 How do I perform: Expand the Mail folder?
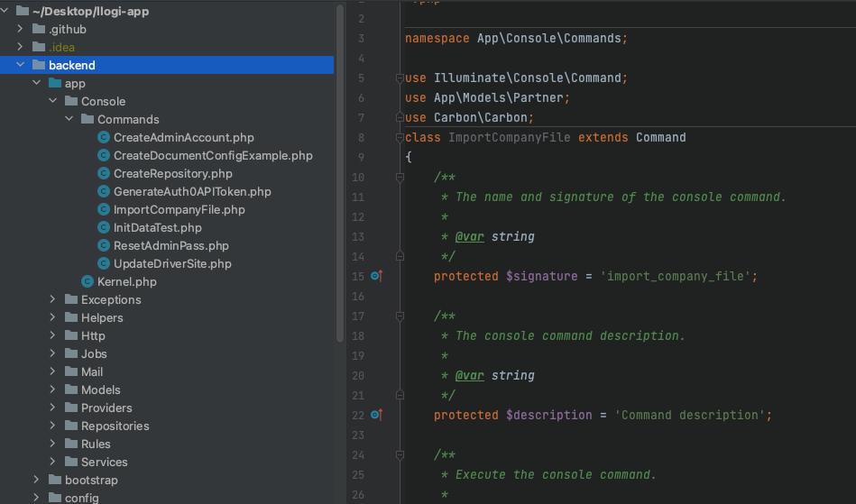point(52,371)
